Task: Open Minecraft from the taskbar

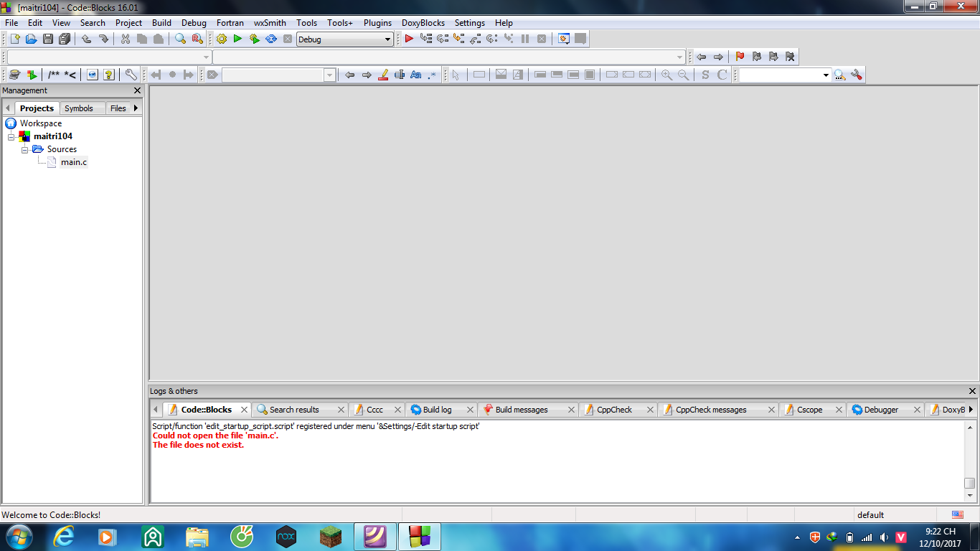Action: (x=331, y=537)
